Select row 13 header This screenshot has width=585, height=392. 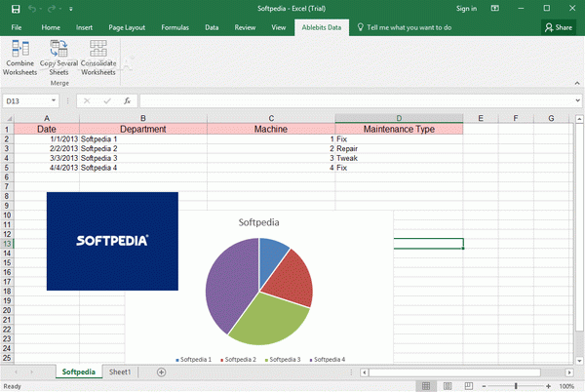pyautogui.click(x=7, y=244)
